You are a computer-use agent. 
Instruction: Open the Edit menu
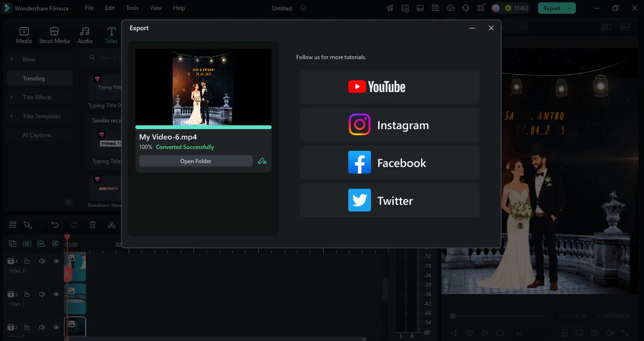pyautogui.click(x=110, y=8)
